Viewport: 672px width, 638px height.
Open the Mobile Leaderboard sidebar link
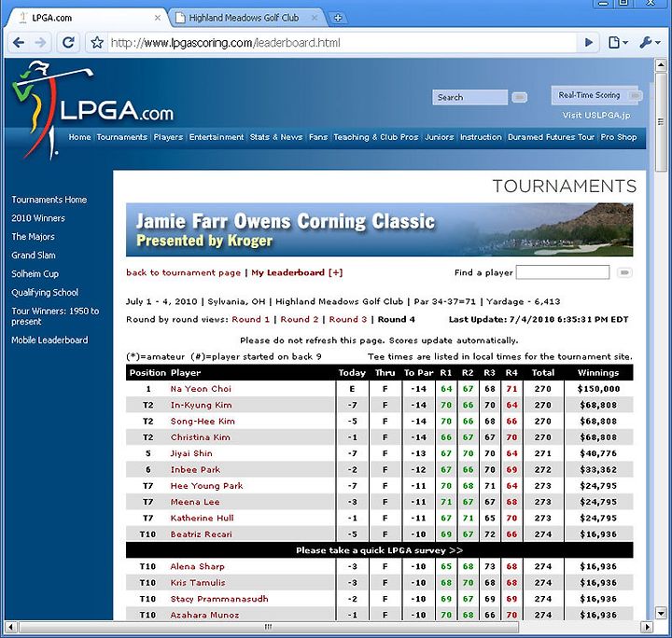[x=49, y=340]
